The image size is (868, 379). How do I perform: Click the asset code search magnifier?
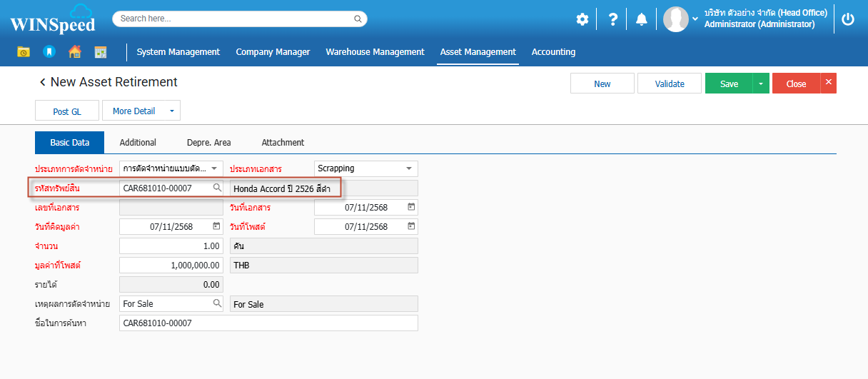pyautogui.click(x=217, y=188)
